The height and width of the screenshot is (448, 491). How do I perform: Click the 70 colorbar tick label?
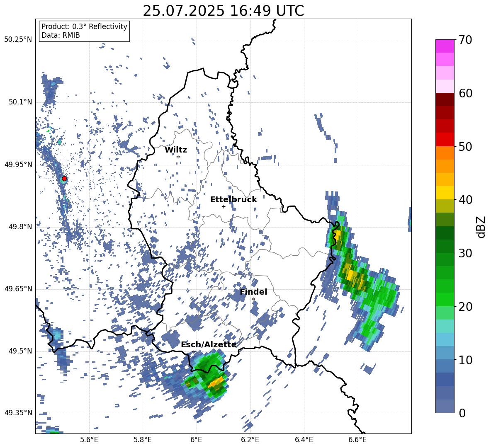pyautogui.click(x=465, y=40)
